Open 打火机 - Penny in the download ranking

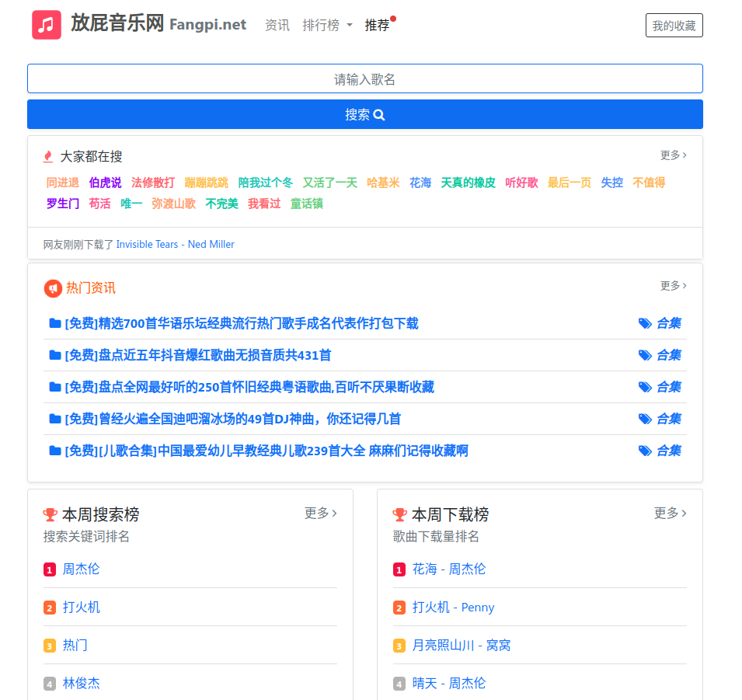point(454,608)
